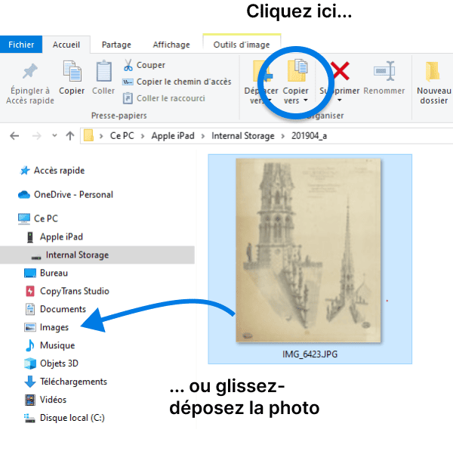Click the IMG_6423.JPG file name

(x=310, y=354)
